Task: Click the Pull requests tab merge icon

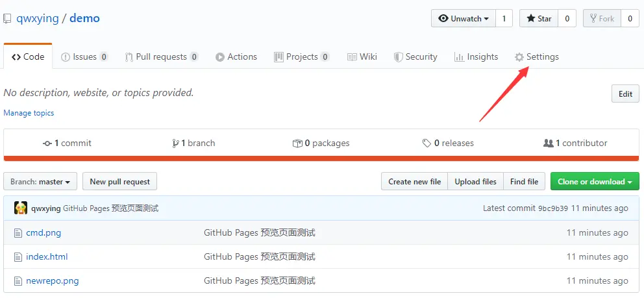Action: coord(129,57)
